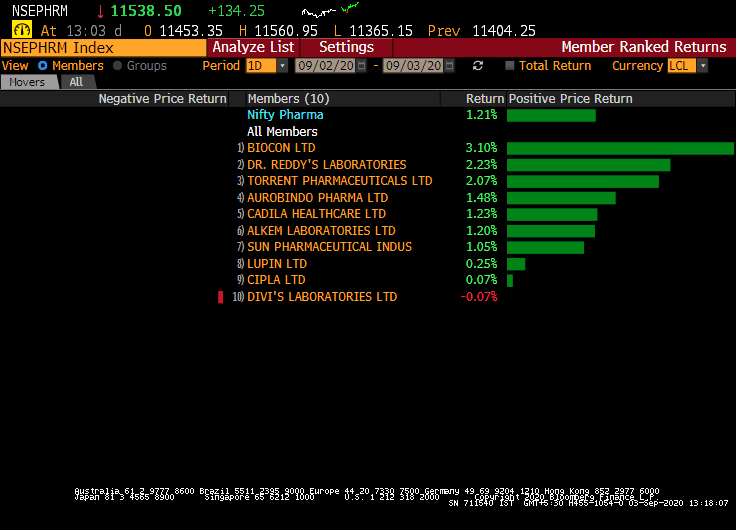Click the Nifty Pharma index link
The height and width of the screenshot is (530, 736).
coord(285,115)
